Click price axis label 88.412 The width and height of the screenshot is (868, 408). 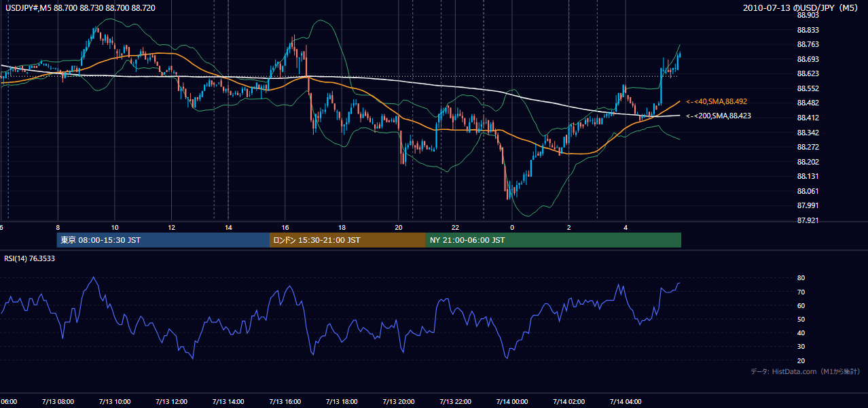click(808, 118)
